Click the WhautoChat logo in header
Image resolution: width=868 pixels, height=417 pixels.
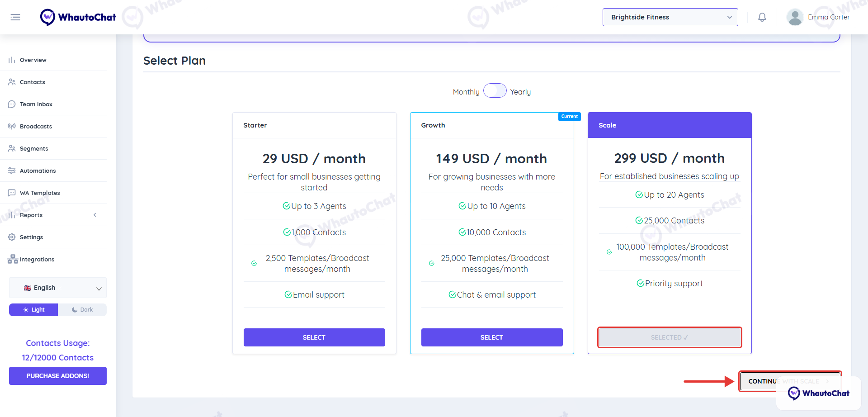pos(78,17)
